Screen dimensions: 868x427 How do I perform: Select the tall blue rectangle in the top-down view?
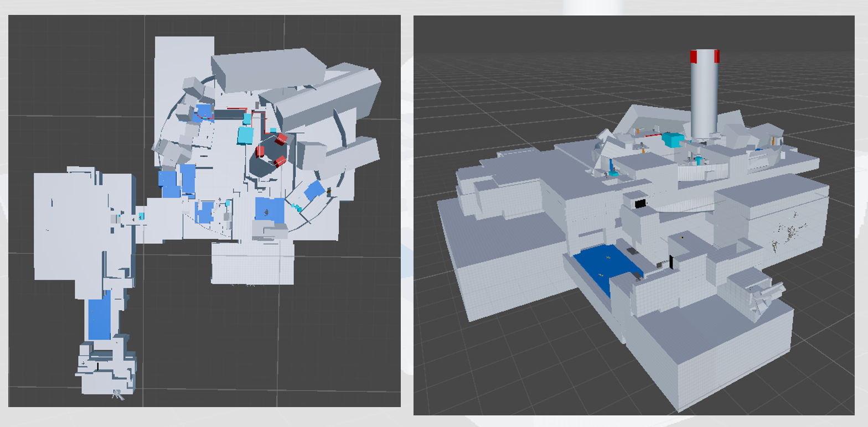coord(99,319)
